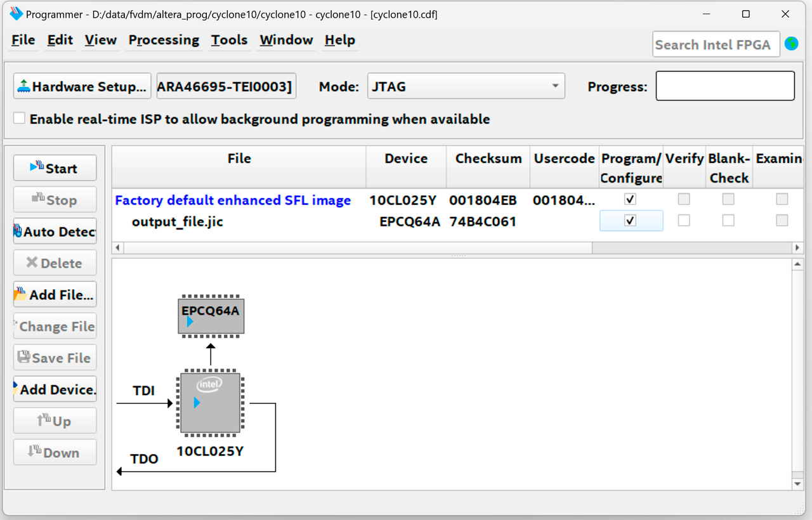Select the output_file.jic file entry
This screenshot has height=520, width=812.
[178, 221]
